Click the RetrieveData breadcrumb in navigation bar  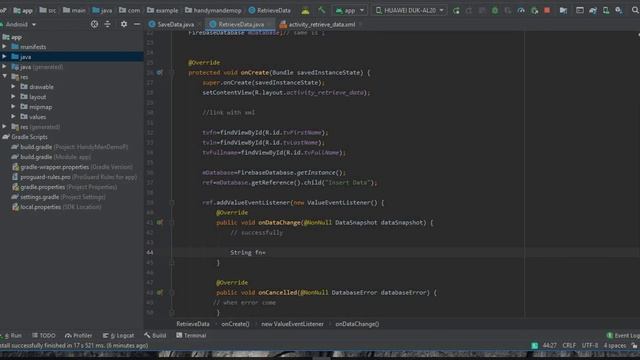tap(270, 10)
